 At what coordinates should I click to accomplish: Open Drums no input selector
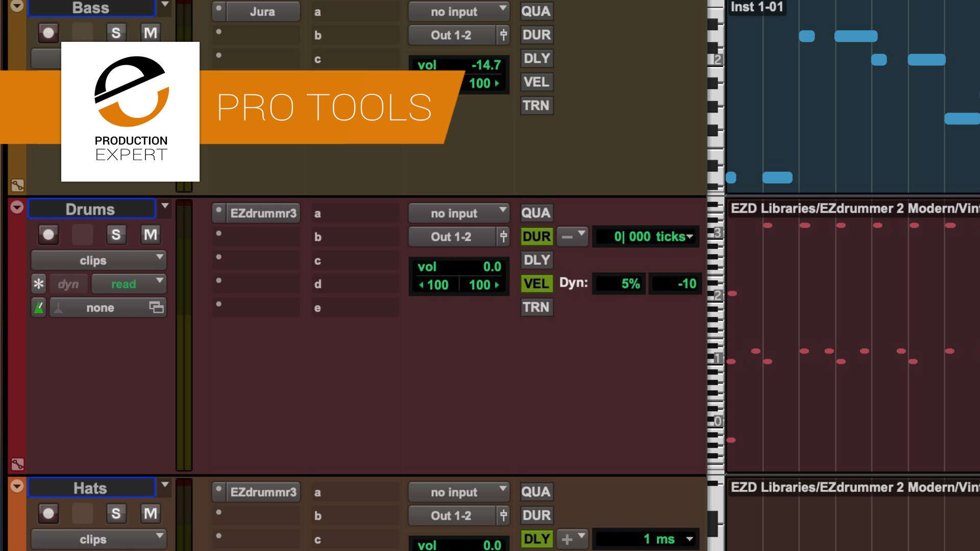pos(459,213)
